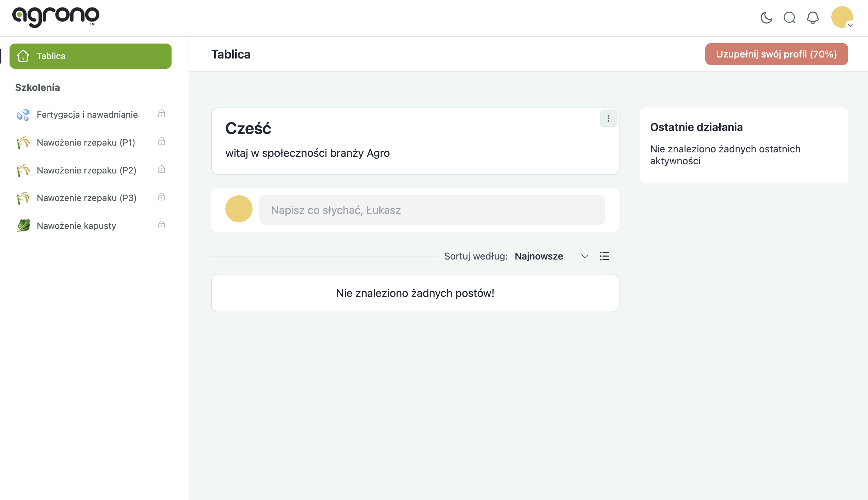Click the Napisz co słychać input field
This screenshot has height=500, width=868.
432,210
